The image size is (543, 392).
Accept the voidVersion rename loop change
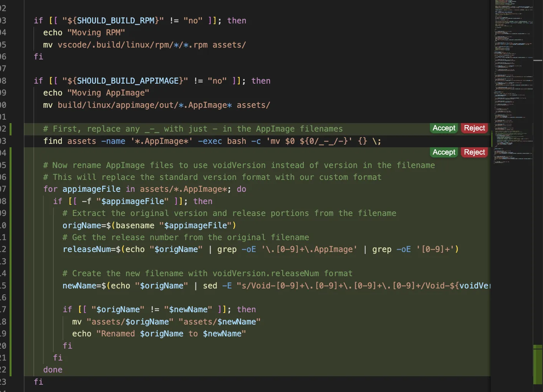pos(444,152)
